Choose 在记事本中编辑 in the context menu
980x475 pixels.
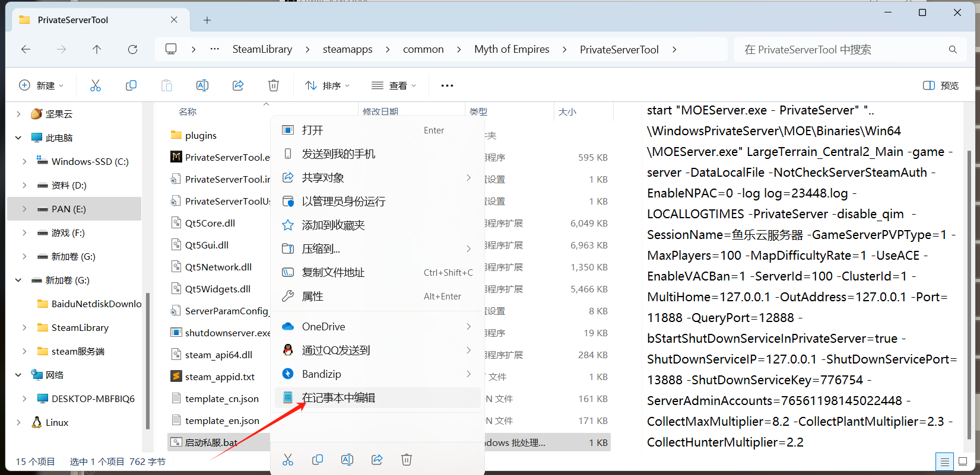coord(378,398)
